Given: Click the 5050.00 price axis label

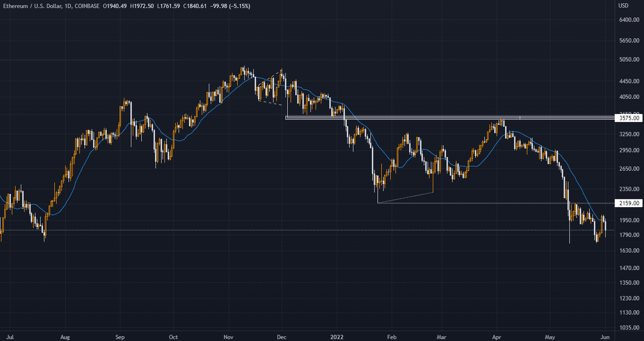Looking at the screenshot, I should [628, 60].
